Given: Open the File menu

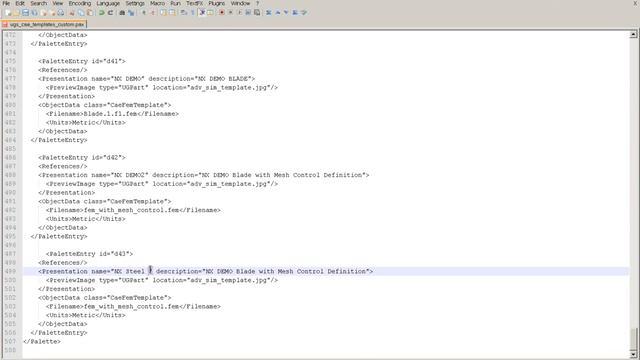Looking at the screenshot, I should click(x=6, y=3).
